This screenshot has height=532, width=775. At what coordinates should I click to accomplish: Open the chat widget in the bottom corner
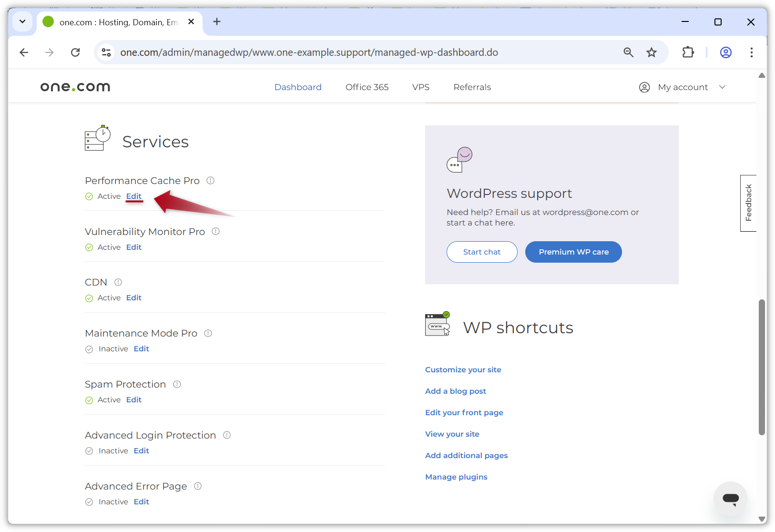coord(730,499)
